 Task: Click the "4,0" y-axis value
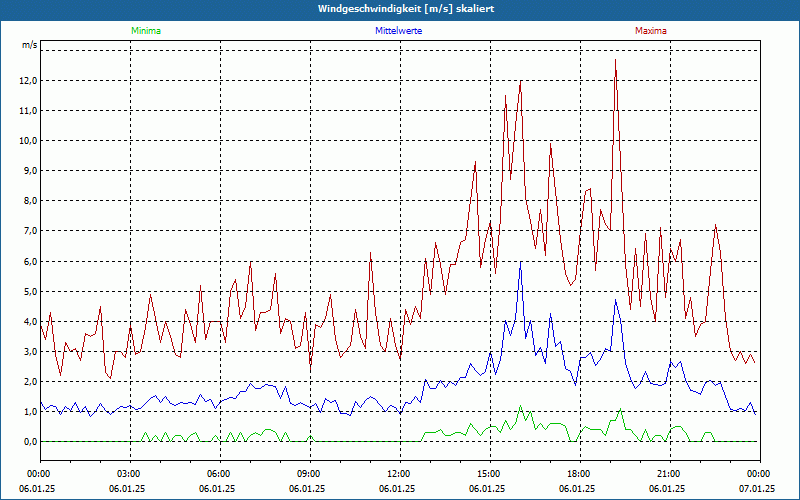[x=31, y=321]
